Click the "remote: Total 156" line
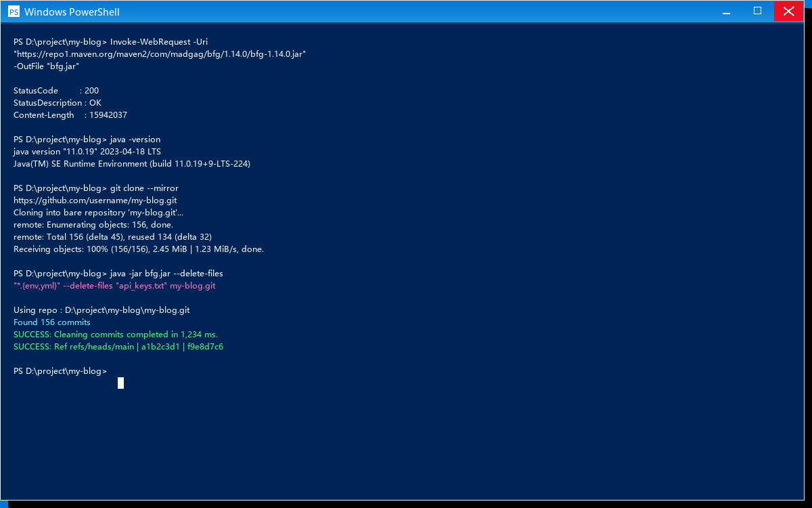Viewport: 812px width, 508px height. (113, 237)
